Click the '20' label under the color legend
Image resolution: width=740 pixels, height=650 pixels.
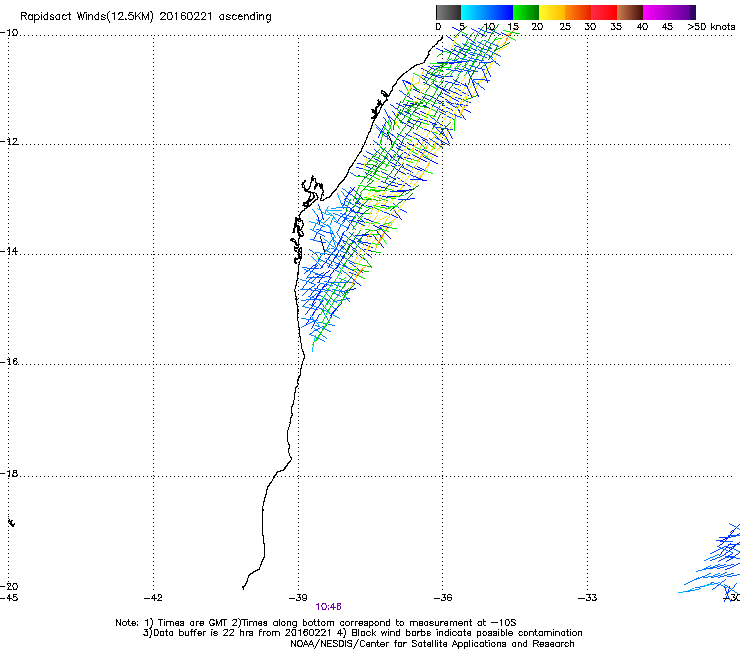537,27
